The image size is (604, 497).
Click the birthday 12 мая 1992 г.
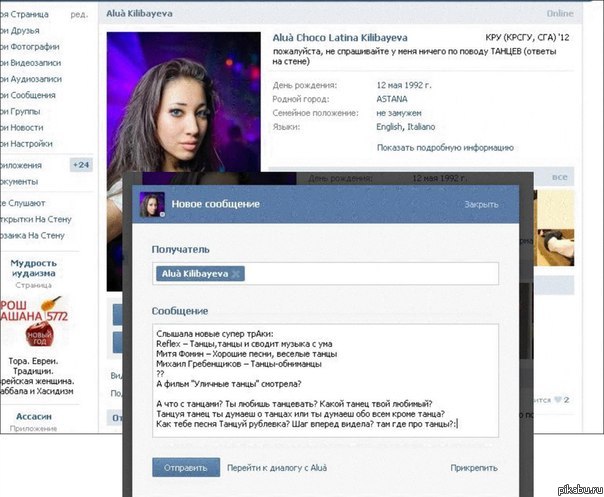tap(404, 85)
